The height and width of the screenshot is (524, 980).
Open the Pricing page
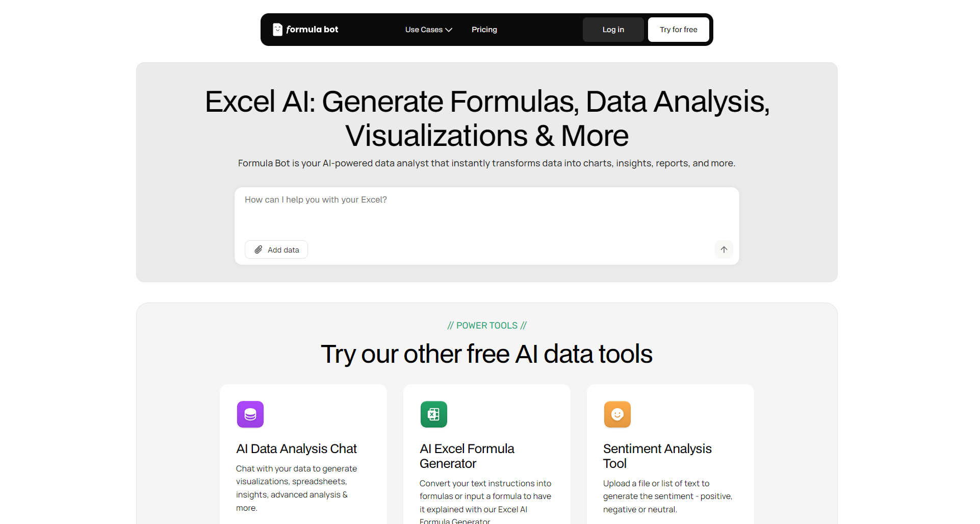tap(484, 30)
